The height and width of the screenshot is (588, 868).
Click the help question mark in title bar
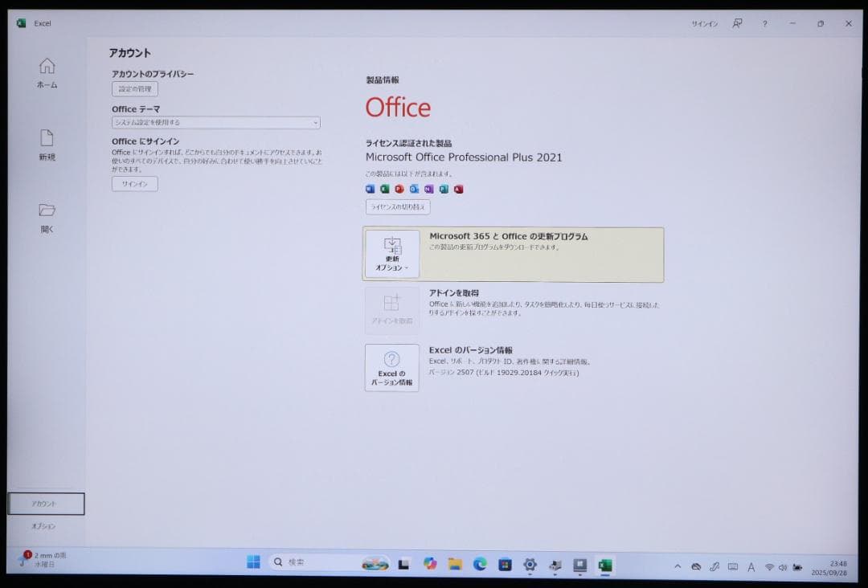click(x=764, y=23)
